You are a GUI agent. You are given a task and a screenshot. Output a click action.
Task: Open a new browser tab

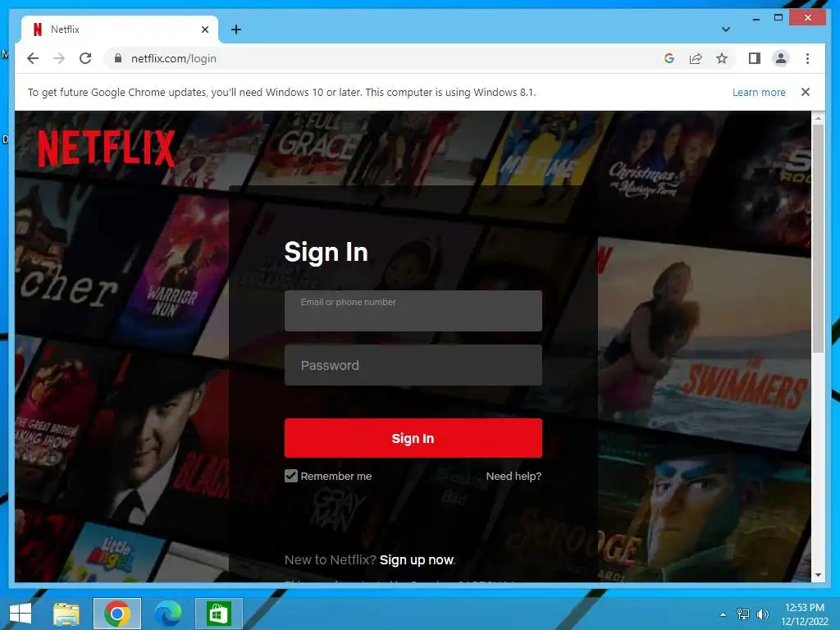click(x=235, y=30)
